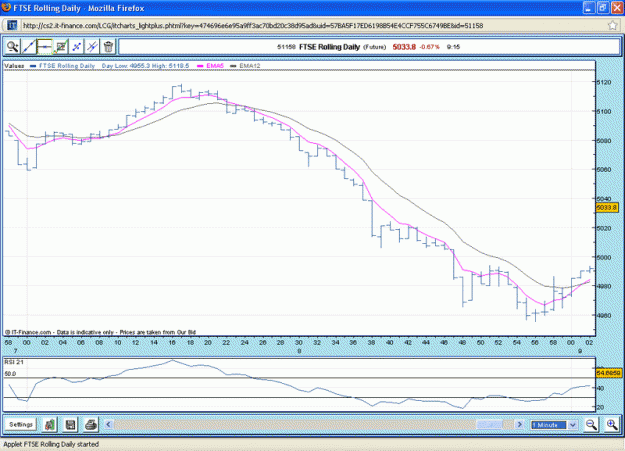625x451 pixels.
Task: Click the scrollbar left arrow
Action: (108, 424)
